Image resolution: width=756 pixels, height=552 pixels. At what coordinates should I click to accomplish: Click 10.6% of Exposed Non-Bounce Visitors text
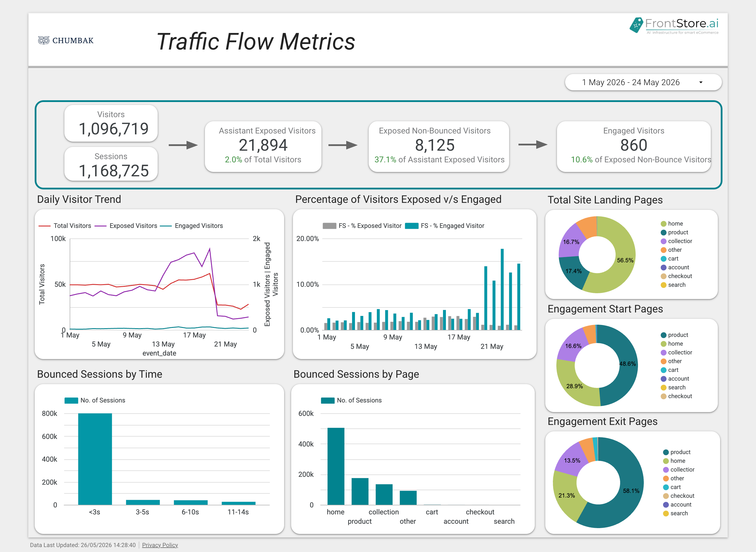point(641,160)
